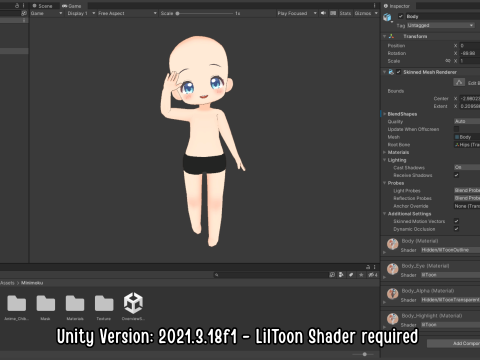The image size is (480, 360).
Task: Open the Display 1 dropdown
Action: 81,13
